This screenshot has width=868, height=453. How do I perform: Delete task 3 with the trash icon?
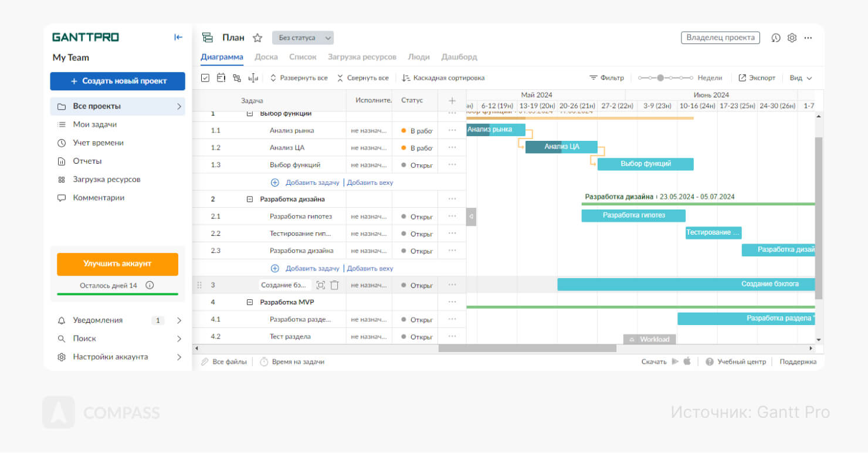(x=334, y=285)
